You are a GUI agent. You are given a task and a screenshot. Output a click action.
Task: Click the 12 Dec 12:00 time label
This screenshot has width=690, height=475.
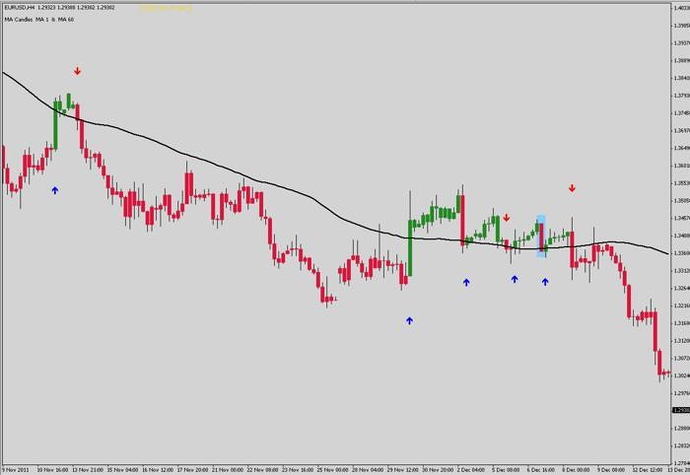coord(648,469)
